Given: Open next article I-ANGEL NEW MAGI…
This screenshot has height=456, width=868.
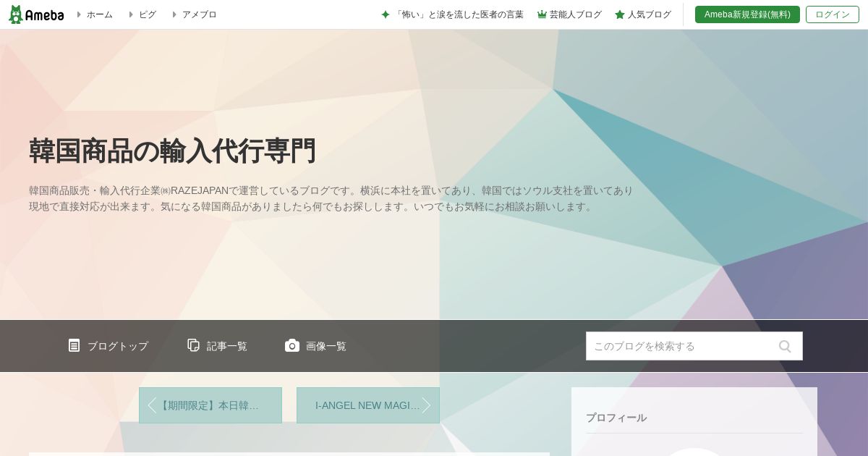Looking at the screenshot, I should [368, 405].
